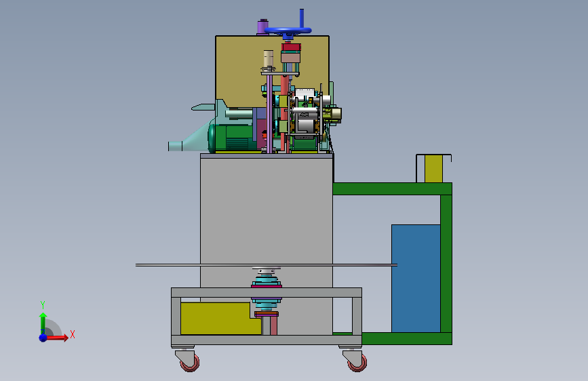Image resolution: width=588 pixels, height=381 pixels.
Task: Click the blue Z axis ball of the triad
Action: coord(43,338)
